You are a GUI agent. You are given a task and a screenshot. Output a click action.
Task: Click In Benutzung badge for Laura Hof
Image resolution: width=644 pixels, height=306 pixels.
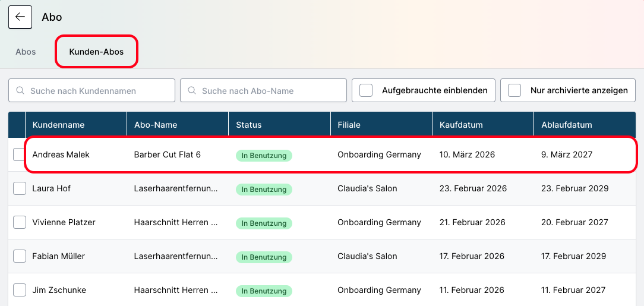(x=264, y=190)
